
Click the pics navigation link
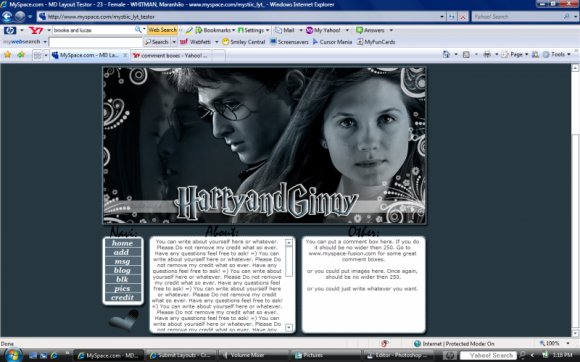(122, 288)
